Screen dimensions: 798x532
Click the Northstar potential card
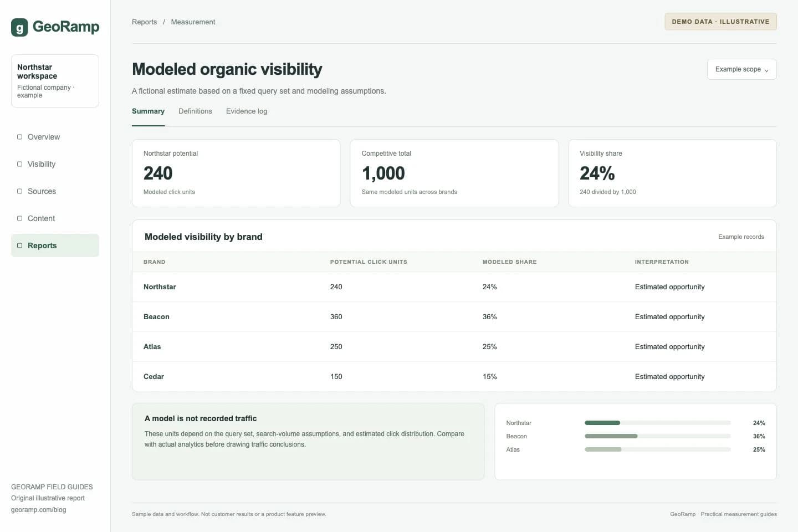tap(236, 173)
